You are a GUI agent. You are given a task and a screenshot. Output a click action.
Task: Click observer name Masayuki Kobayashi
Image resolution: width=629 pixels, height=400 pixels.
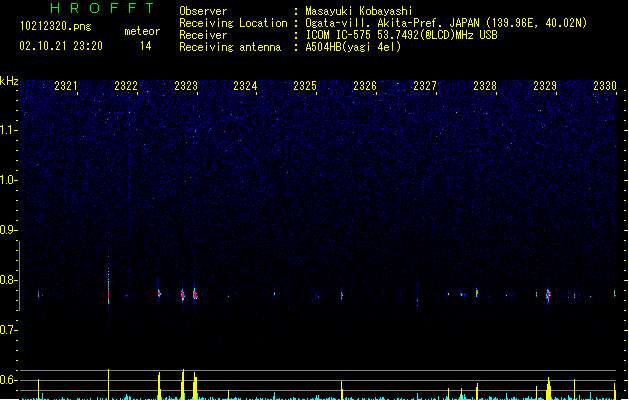[x=359, y=11]
